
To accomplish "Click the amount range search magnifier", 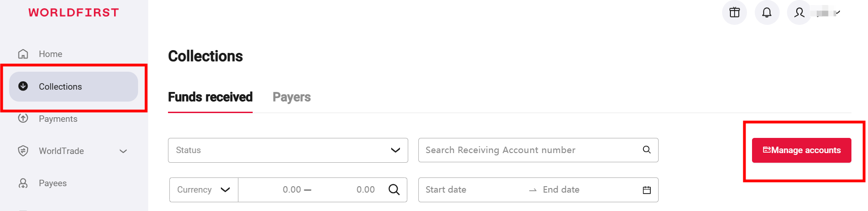I will 394,189.
